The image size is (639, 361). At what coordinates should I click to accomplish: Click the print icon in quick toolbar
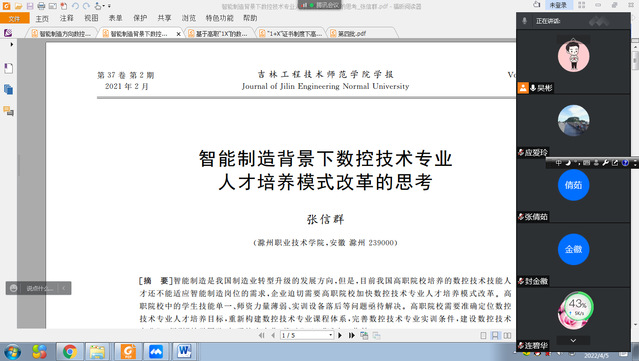tap(41, 6)
